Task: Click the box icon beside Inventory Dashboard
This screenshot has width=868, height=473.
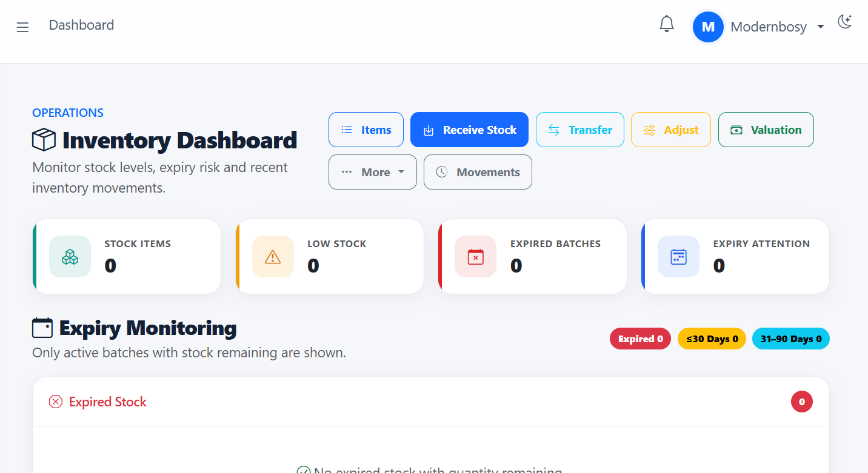Action: tap(44, 140)
